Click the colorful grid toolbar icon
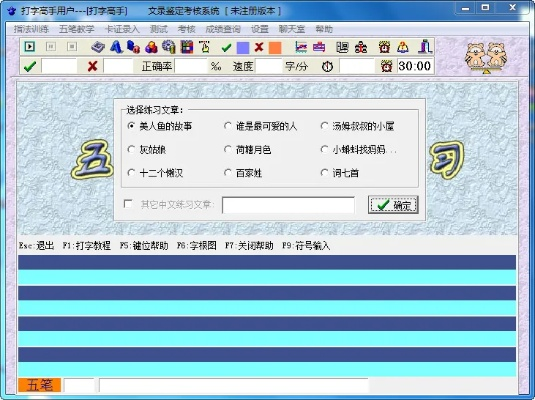The width and height of the screenshot is (535, 400). [x=187, y=47]
